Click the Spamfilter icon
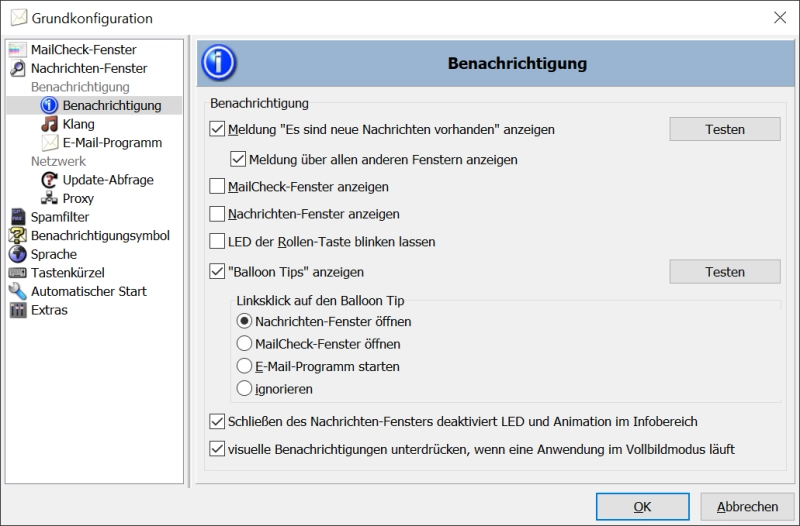Image resolution: width=800 pixels, height=526 pixels. pos(17,217)
